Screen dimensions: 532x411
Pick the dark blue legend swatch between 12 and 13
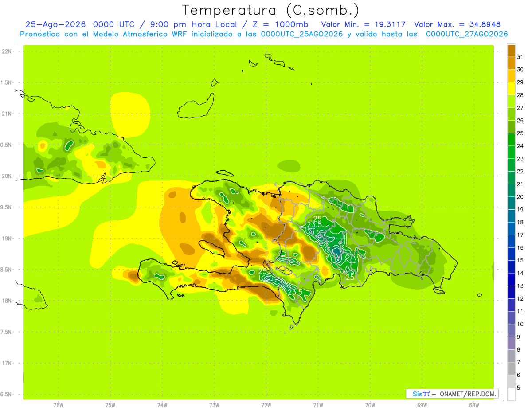tap(511, 293)
